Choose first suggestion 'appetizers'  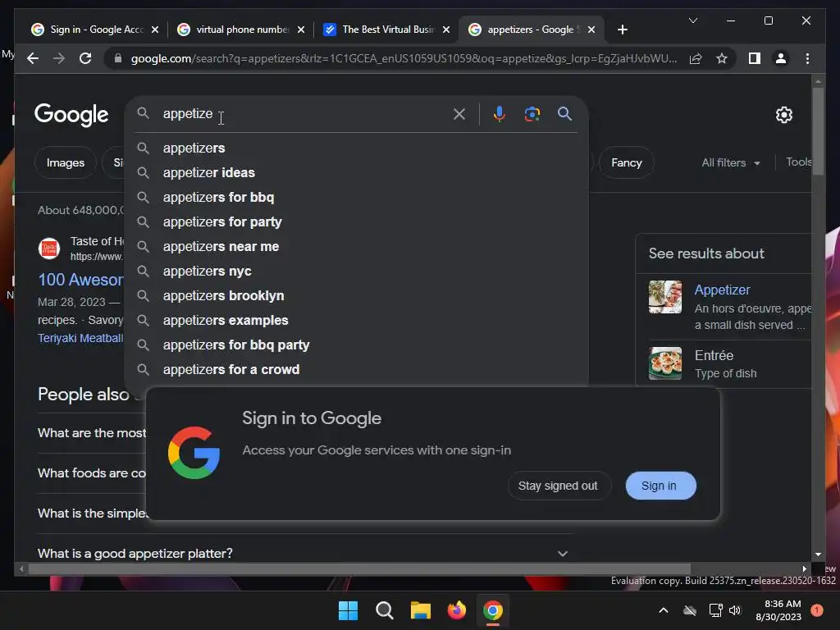(x=356, y=148)
